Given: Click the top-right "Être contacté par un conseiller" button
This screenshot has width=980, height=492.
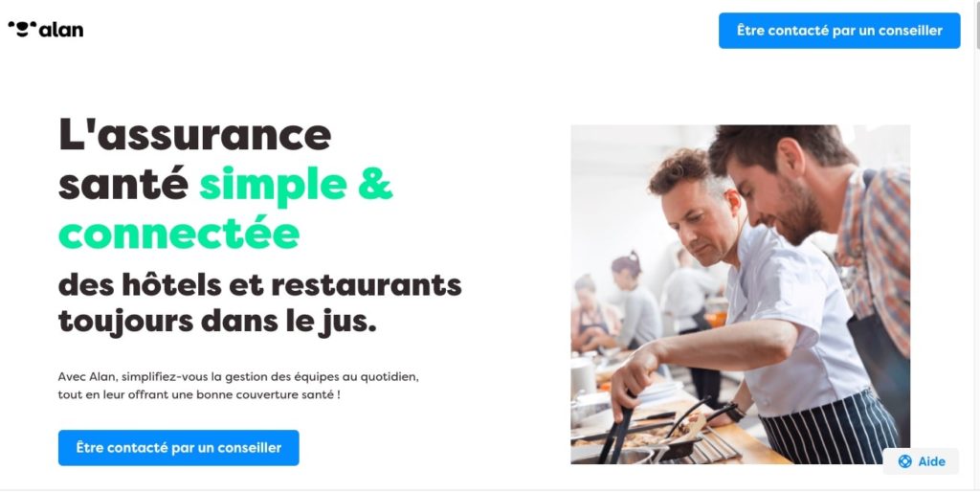Looking at the screenshot, I should pos(839,31).
